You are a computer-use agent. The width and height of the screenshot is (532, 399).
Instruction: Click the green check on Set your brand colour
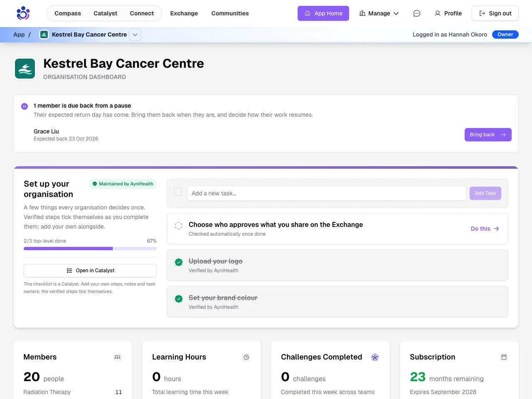pyautogui.click(x=179, y=299)
